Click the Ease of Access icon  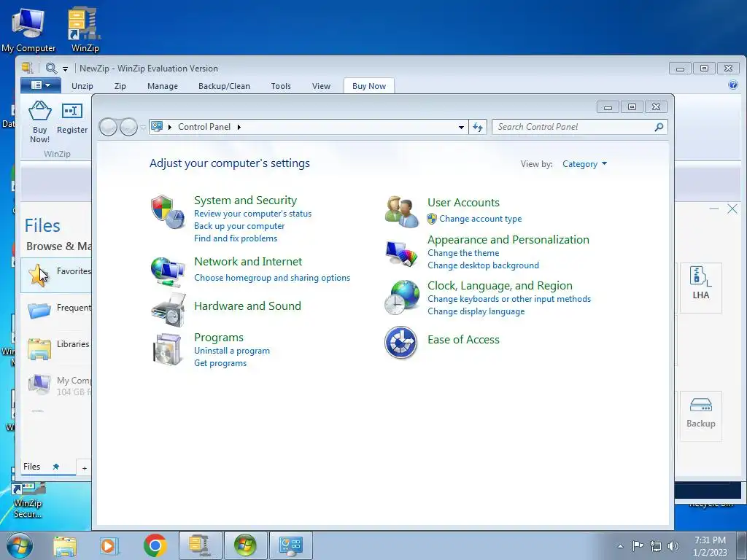(401, 343)
